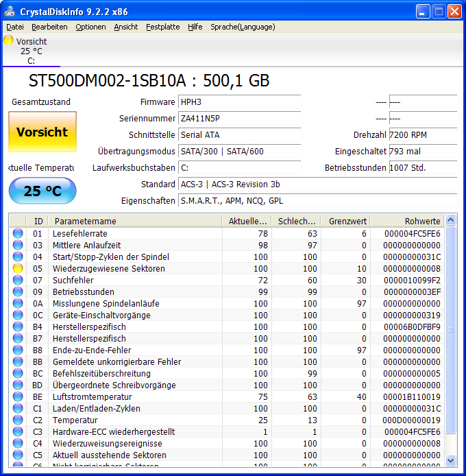Screen dimensions: 466x476
Task: Click the scroll up arrow of the SMART list
Action: point(450,219)
